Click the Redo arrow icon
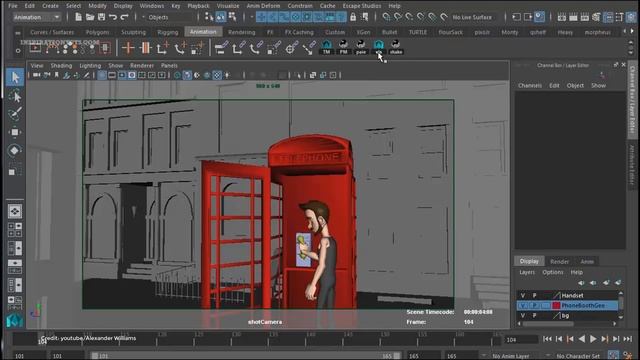 [x=124, y=17]
